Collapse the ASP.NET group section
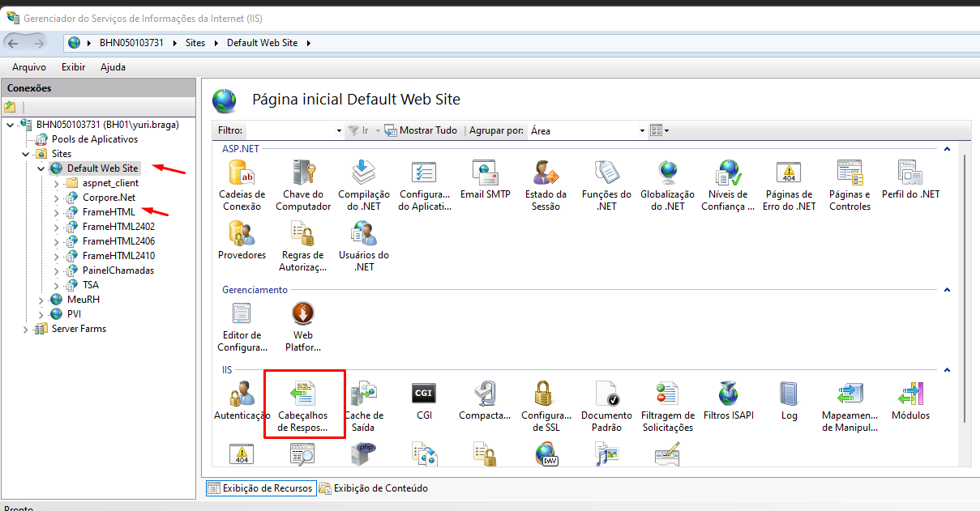The height and width of the screenshot is (511, 980). click(947, 149)
